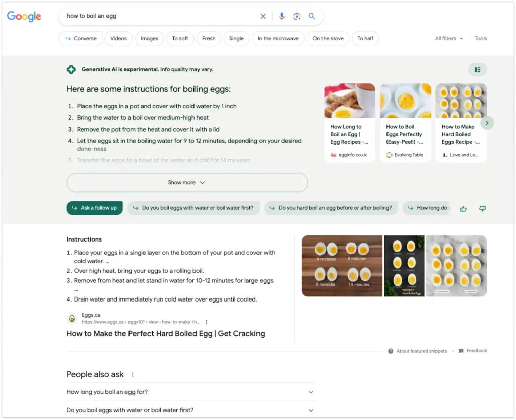The width and height of the screenshot is (516, 420).
Task: Open the egginfo.co.uk source card
Action: pyautogui.click(x=350, y=123)
